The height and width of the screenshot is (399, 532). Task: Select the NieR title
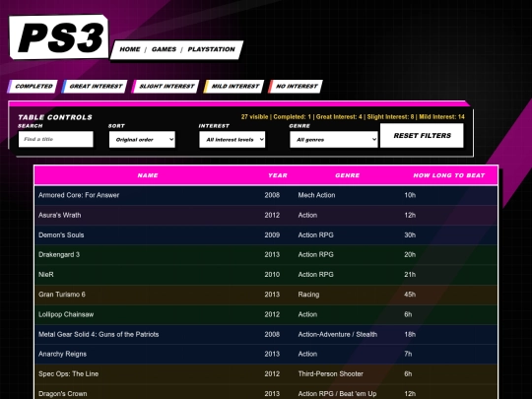click(45, 275)
